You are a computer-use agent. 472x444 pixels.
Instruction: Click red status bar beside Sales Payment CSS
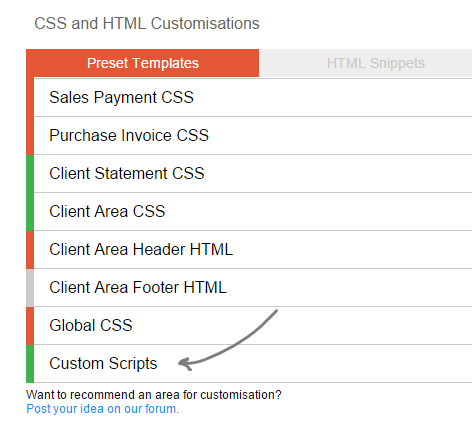point(30,98)
